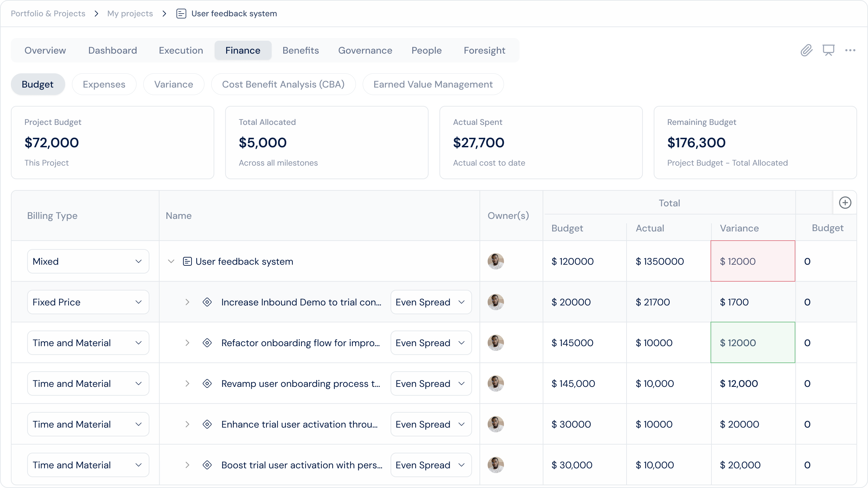Screen dimensions: 868x488
Task: Open Cost Benefit Analysis (CBA) view
Action: (x=283, y=84)
